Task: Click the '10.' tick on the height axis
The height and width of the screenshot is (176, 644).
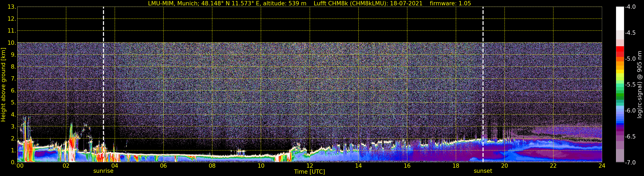Action: (12, 43)
